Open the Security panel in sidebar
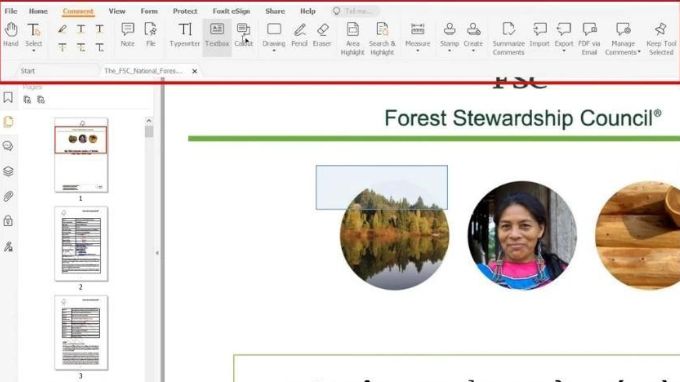Image resolution: width=680 pixels, height=382 pixels. tap(8, 221)
